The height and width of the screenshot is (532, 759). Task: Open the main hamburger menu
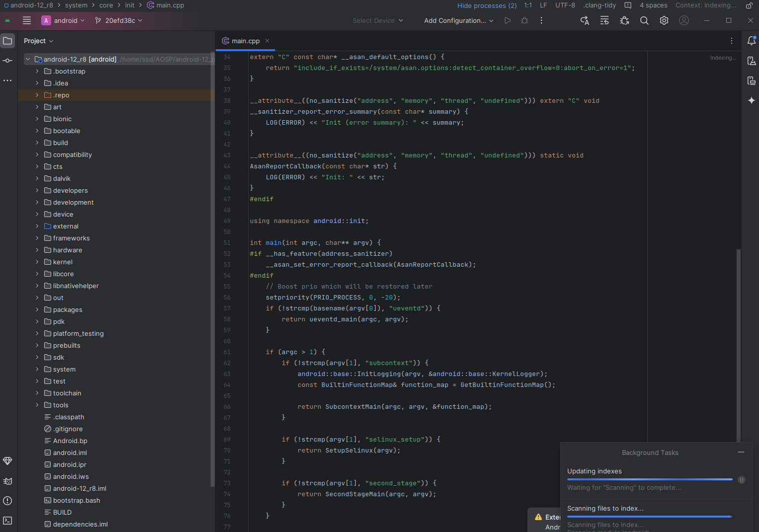click(x=27, y=20)
